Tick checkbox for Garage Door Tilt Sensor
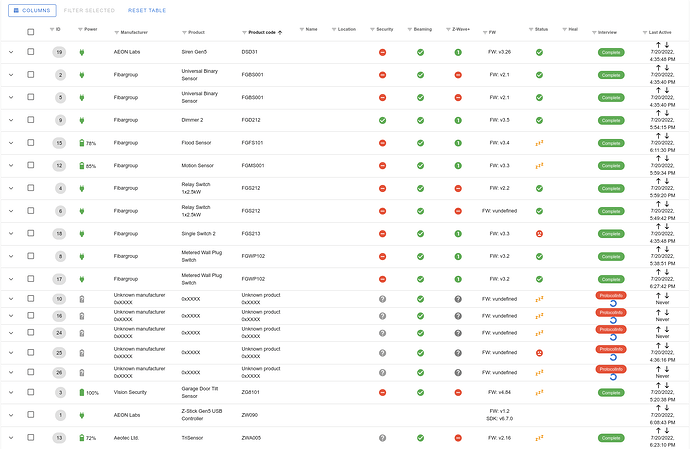The image size is (690, 449). (x=30, y=392)
